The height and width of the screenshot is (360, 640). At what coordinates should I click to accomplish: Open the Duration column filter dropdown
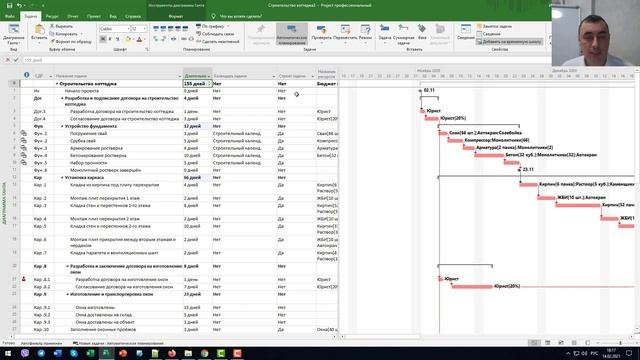[x=209, y=76]
